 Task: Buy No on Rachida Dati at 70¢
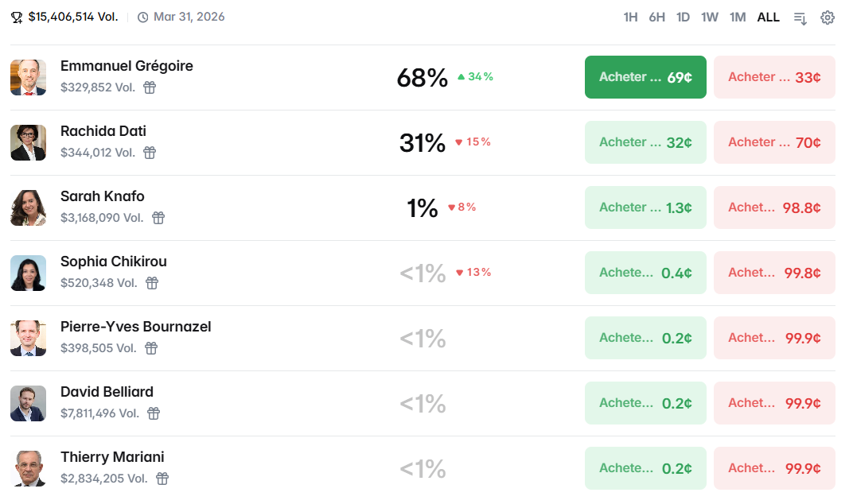pos(774,142)
